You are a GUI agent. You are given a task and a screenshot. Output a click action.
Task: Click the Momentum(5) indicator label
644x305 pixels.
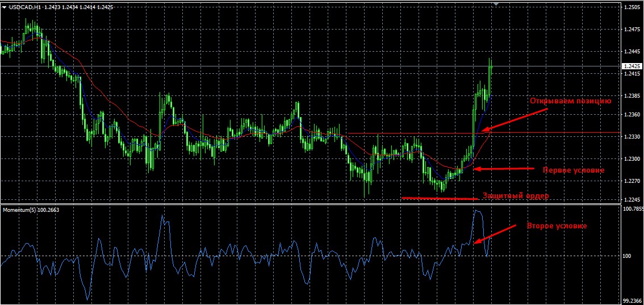click(x=31, y=210)
